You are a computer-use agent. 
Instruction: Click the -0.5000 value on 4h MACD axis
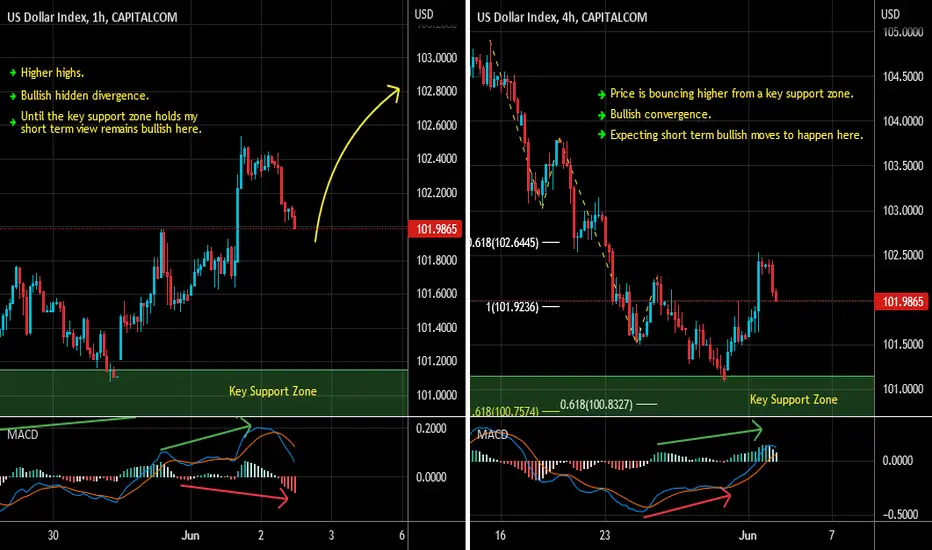(900, 514)
